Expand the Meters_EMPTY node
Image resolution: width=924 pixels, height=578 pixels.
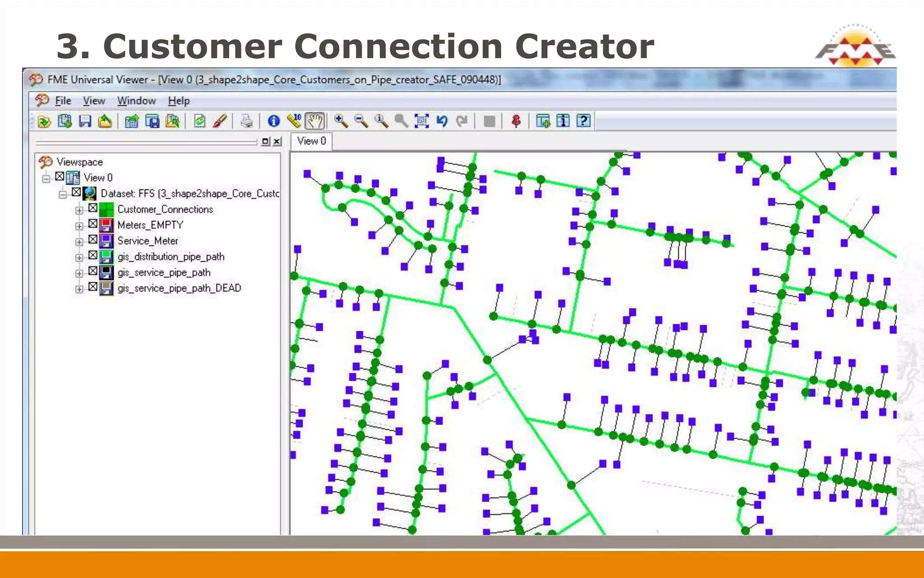[79, 226]
